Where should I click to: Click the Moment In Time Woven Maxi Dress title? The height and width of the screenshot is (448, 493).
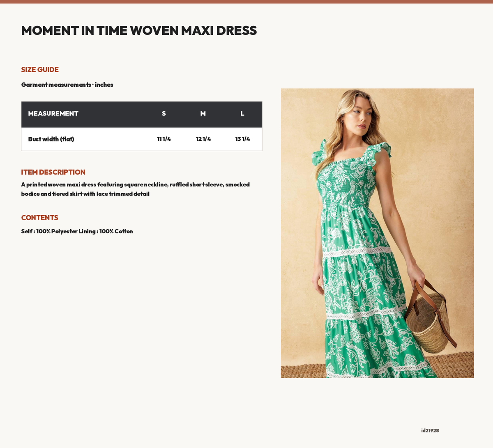click(x=139, y=30)
